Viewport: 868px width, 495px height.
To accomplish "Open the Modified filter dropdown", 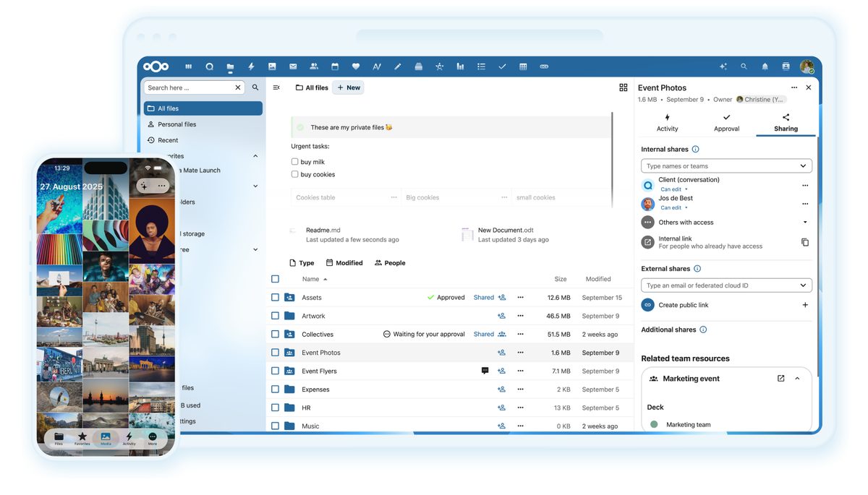I will pyautogui.click(x=344, y=263).
